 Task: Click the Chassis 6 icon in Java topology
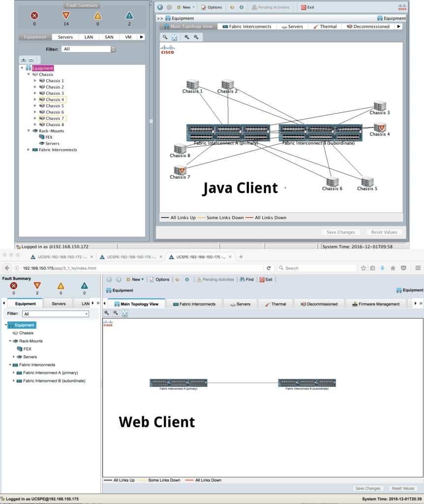click(x=332, y=182)
